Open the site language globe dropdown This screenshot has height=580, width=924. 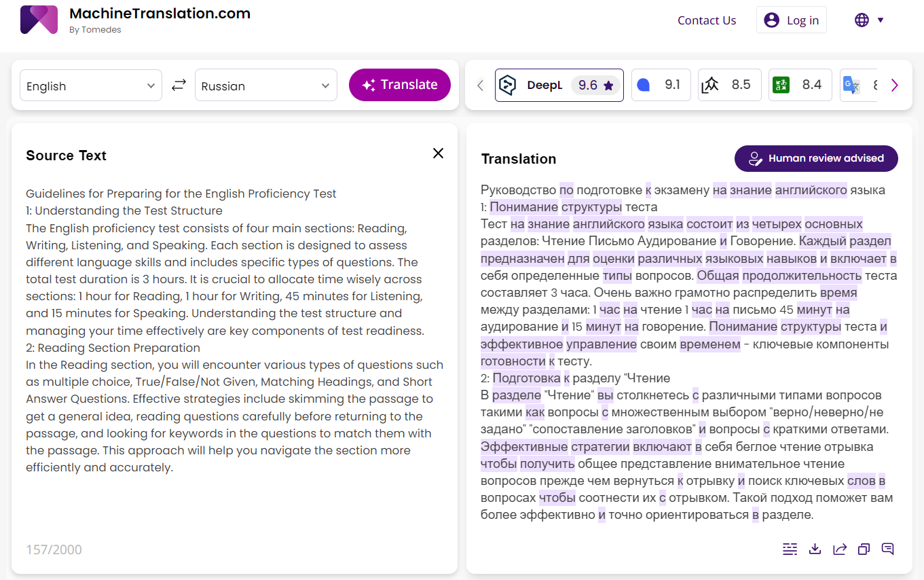point(869,20)
